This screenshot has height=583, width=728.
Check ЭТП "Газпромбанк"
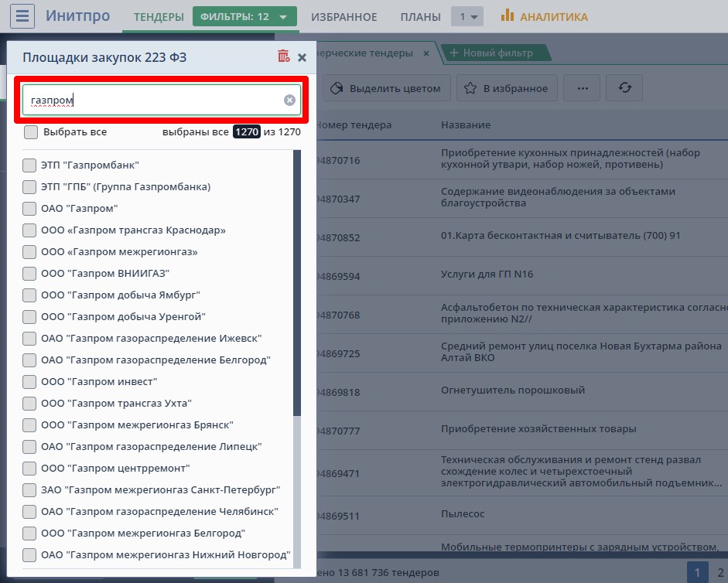29,165
